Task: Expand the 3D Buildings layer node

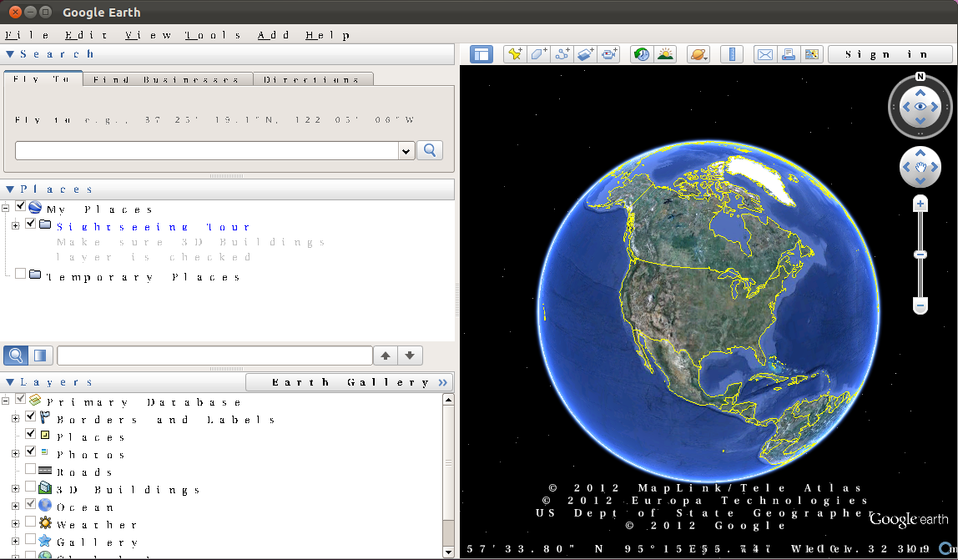Action: click(15, 488)
